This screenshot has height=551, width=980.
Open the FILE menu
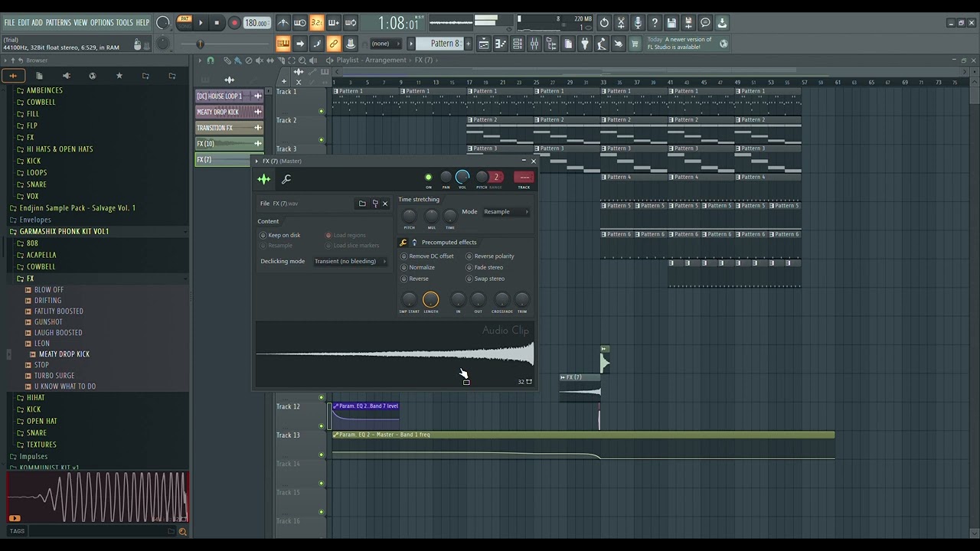point(9,23)
